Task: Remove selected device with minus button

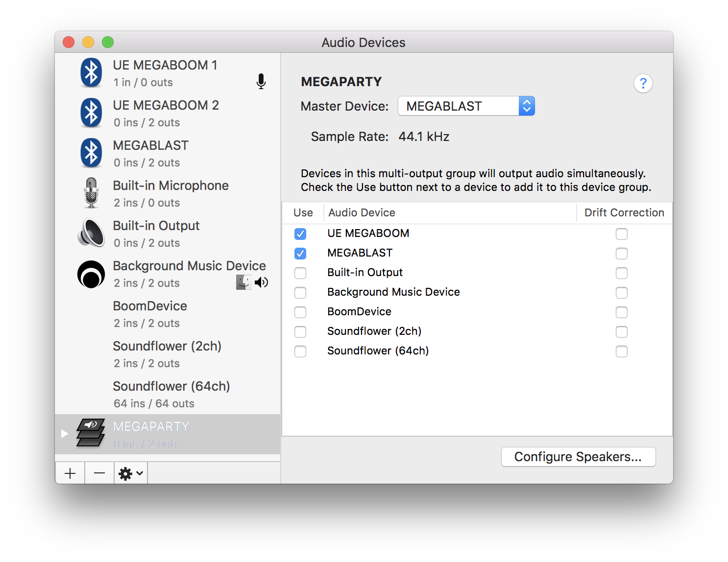Action: click(99, 473)
